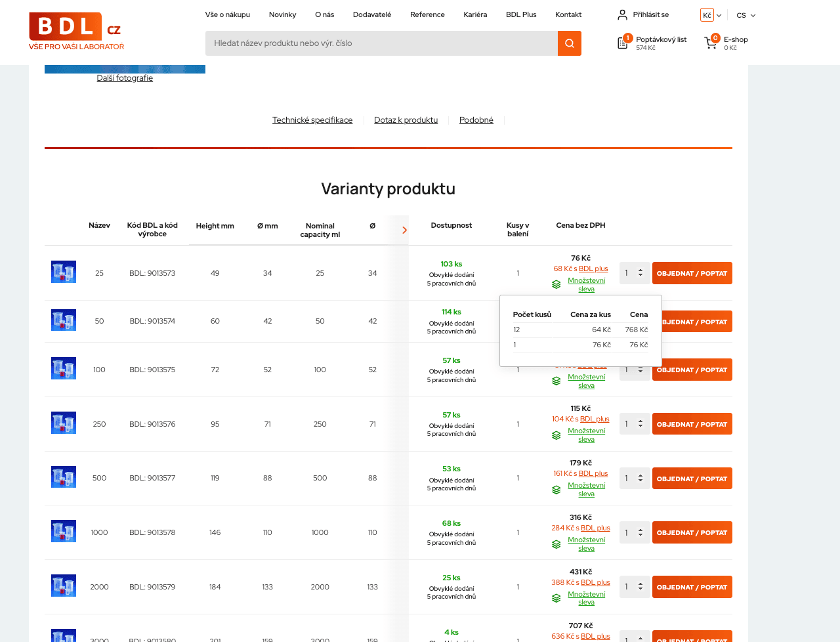Open product thumbnail for the 50 ml variant
The height and width of the screenshot is (642, 840).
pos(64,320)
